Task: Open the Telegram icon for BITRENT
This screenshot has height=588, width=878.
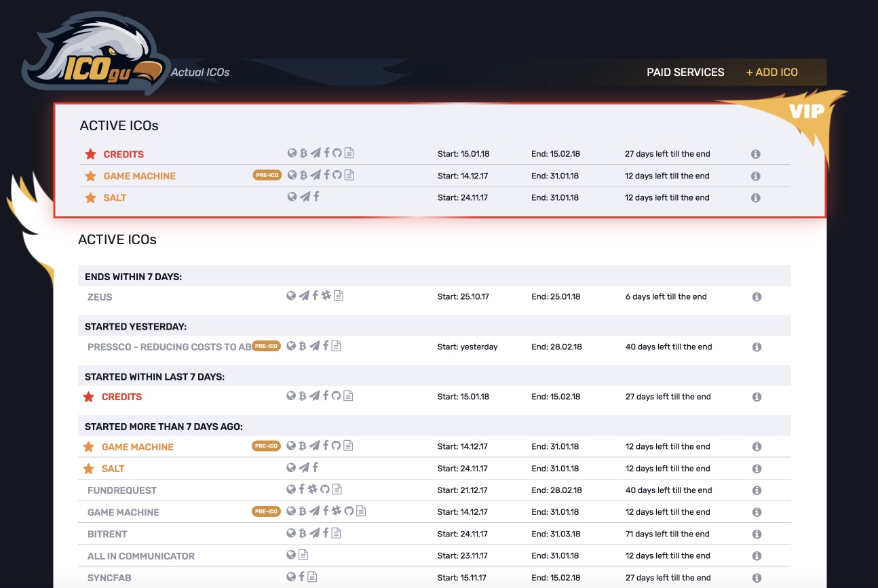Action: pos(314,533)
